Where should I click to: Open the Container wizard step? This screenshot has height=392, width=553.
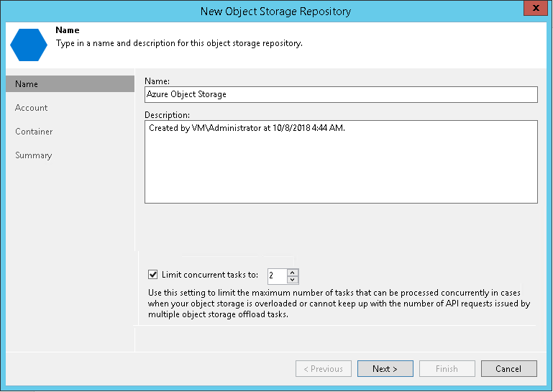34,132
